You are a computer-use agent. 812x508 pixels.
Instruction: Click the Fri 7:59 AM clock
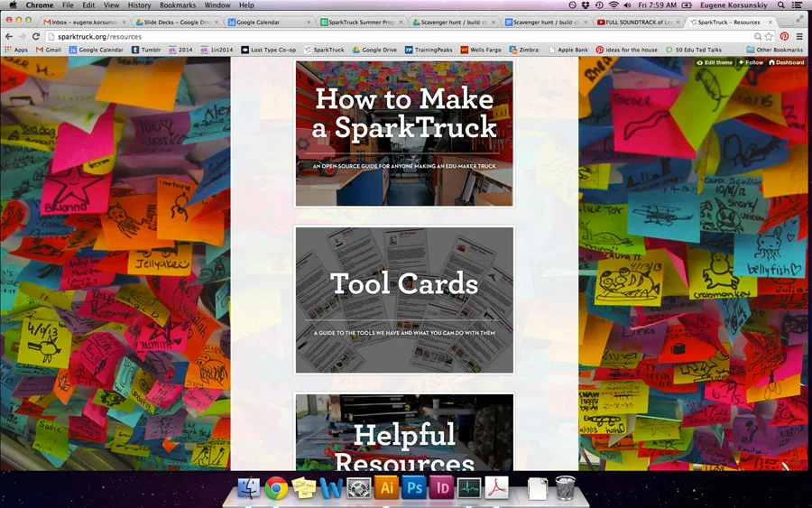(x=657, y=5)
